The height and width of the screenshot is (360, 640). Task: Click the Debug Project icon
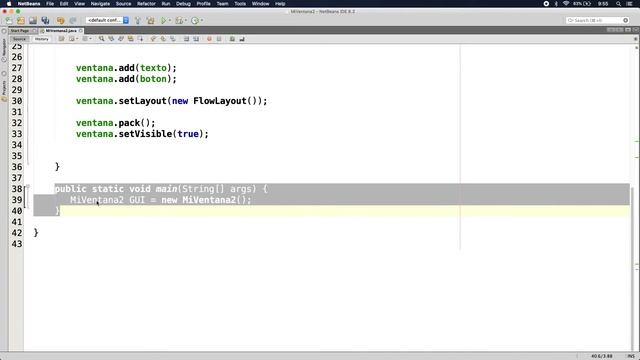(179, 20)
